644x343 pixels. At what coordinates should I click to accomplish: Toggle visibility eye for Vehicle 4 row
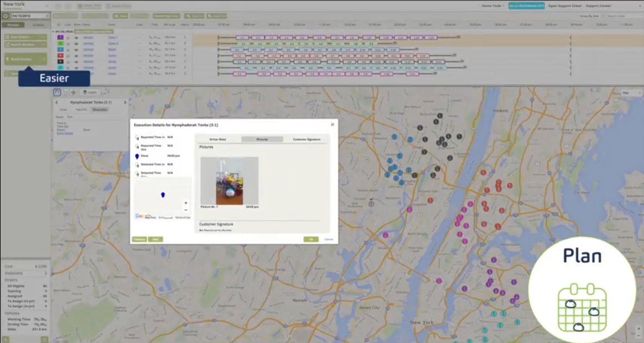point(76,56)
